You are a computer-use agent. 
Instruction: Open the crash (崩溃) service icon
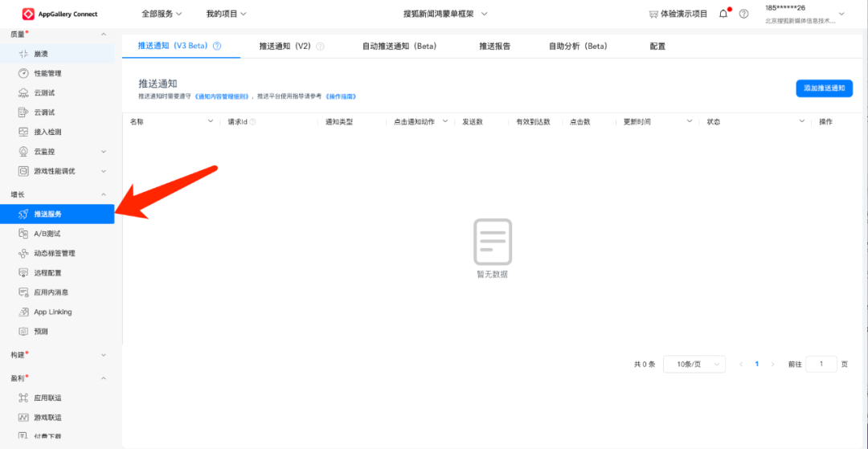[x=23, y=54]
